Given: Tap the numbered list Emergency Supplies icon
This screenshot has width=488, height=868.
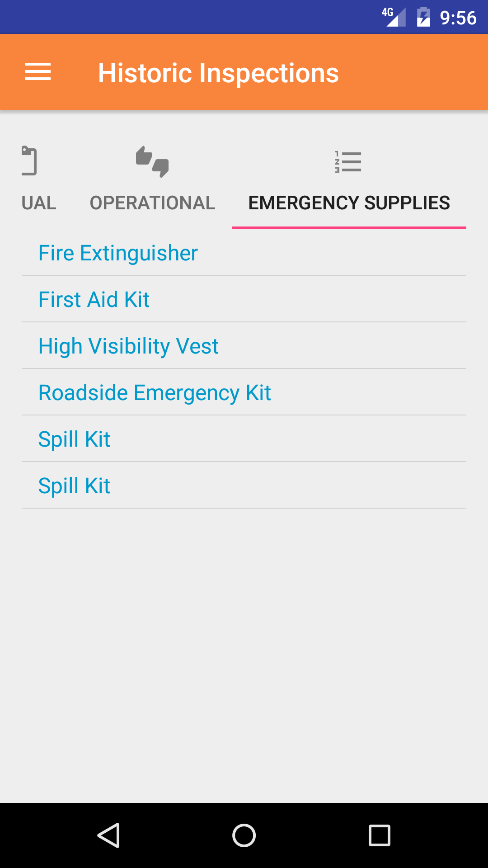Looking at the screenshot, I should pos(348,162).
